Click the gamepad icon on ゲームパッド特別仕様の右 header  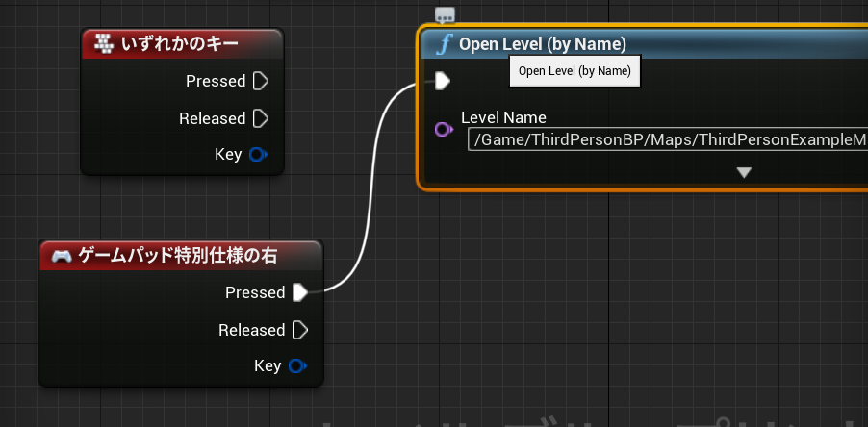click(x=62, y=256)
